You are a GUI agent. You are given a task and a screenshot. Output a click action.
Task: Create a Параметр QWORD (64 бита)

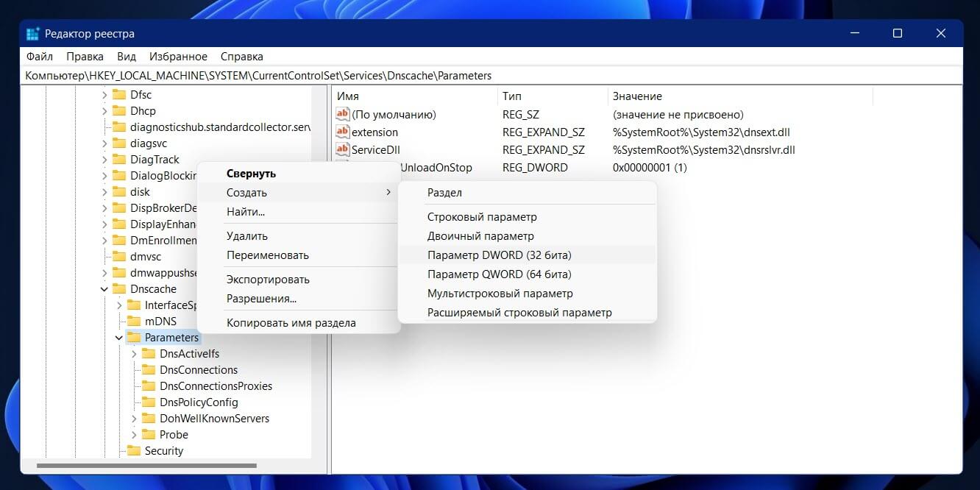(527, 274)
